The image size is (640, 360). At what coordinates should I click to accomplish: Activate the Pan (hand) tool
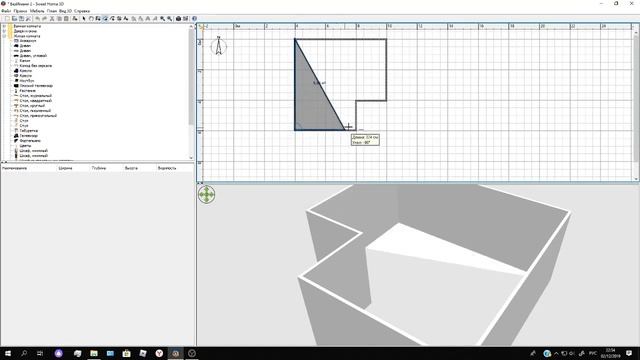coord(91,18)
